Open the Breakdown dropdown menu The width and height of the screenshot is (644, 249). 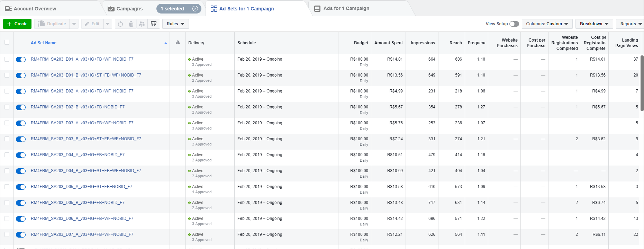coord(594,24)
